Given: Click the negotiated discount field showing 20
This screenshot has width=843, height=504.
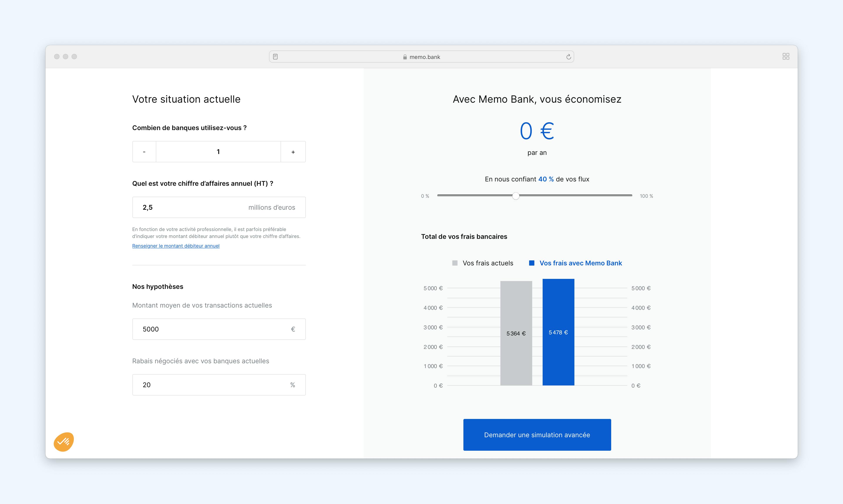Looking at the screenshot, I should click(219, 385).
